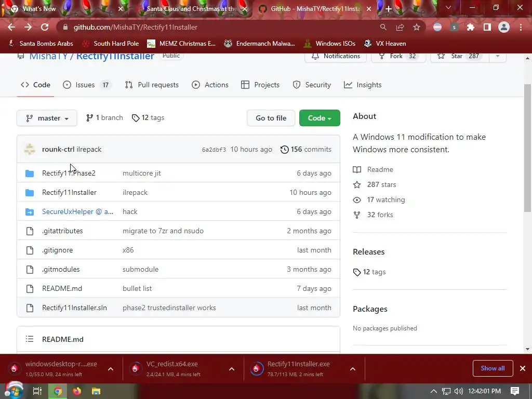
Task: Open the .gitmodules file
Action: pos(61,270)
